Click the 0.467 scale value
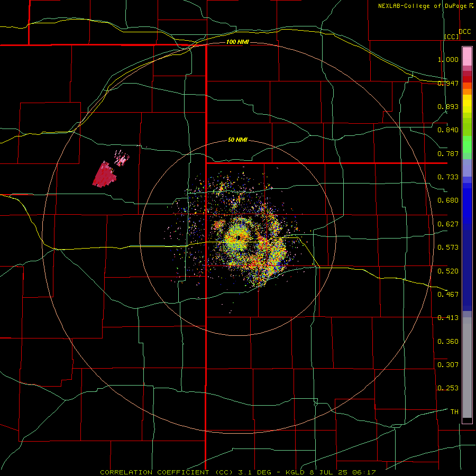 (448, 294)
